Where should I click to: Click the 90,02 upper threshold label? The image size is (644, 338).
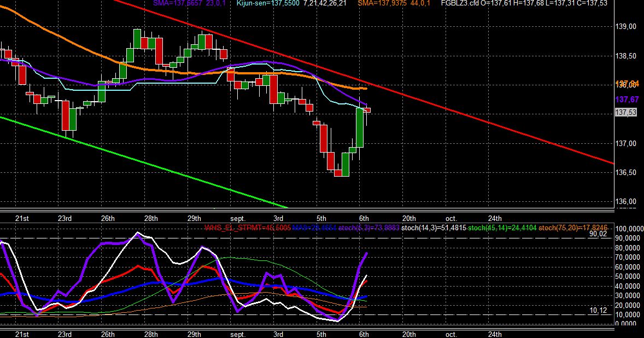pyautogui.click(x=598, y=234)
